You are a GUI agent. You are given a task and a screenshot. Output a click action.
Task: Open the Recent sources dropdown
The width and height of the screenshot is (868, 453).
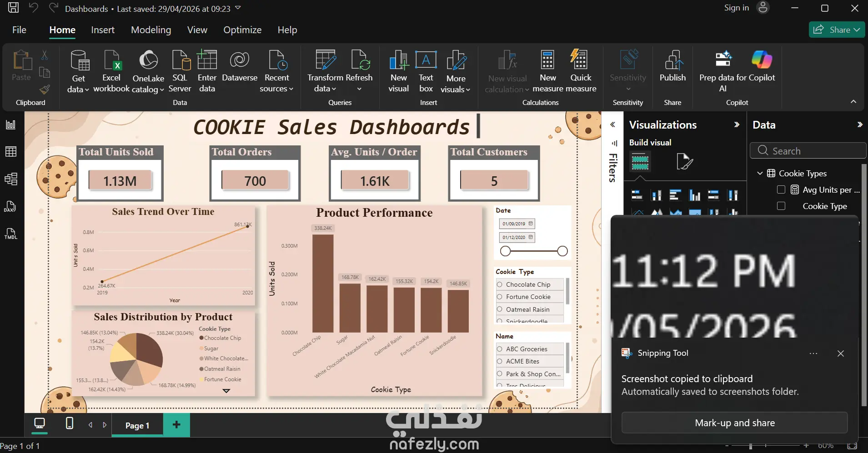click(291, 89)
